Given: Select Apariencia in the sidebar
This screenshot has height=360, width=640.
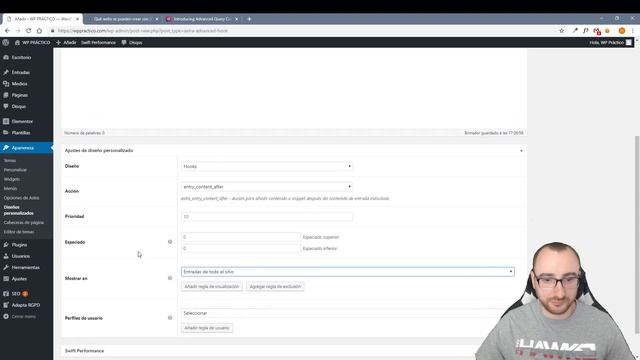Looking at the screenshot, I should (26, 148).
